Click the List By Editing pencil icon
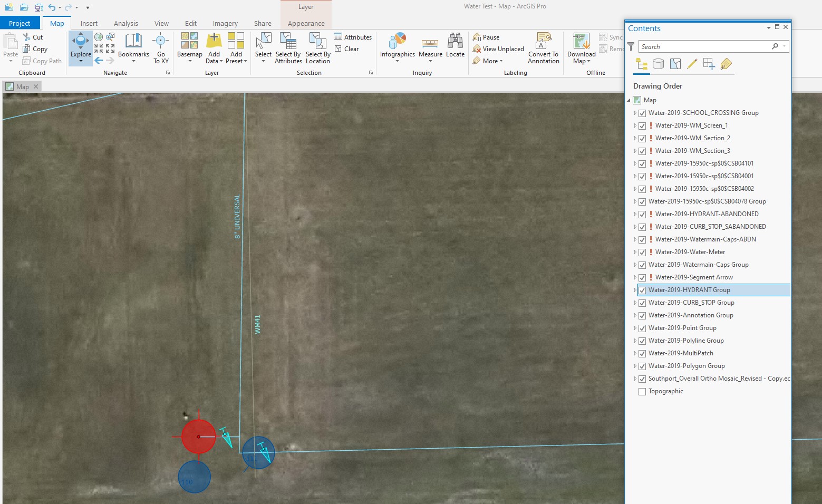 pyautogui.click(x=692, y=64)
